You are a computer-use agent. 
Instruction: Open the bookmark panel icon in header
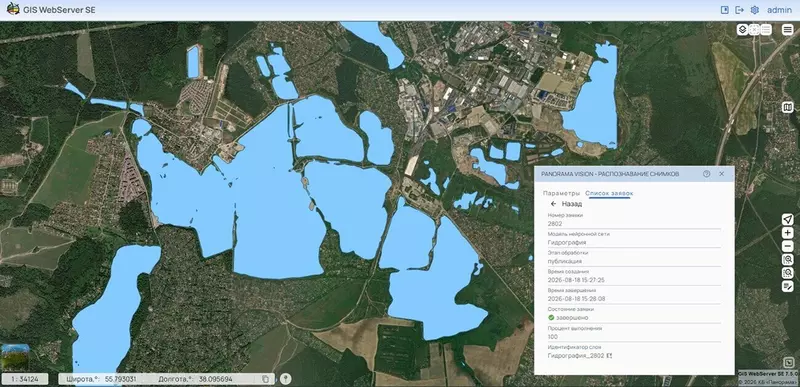point(724,10)
